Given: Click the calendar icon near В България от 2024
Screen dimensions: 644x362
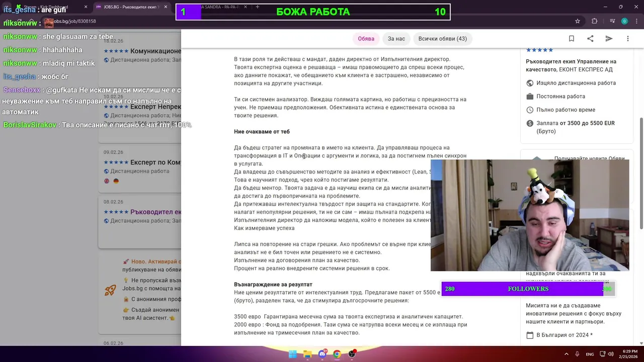Looking at the screenshot, I should click(x=530, y=335).
